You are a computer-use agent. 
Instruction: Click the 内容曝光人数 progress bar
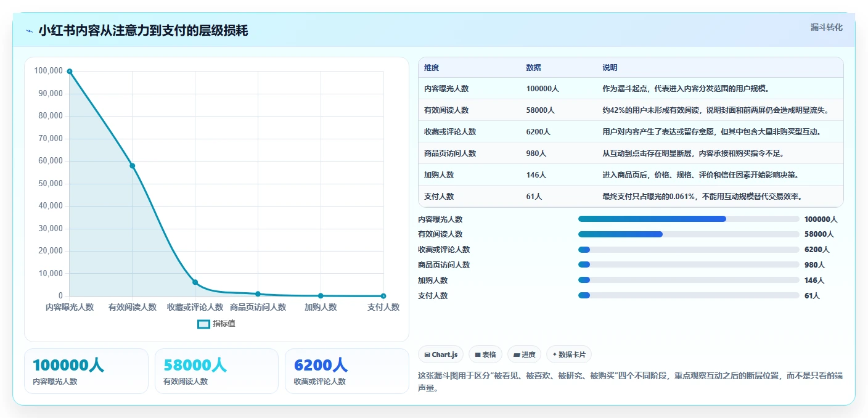click(689, 219)
